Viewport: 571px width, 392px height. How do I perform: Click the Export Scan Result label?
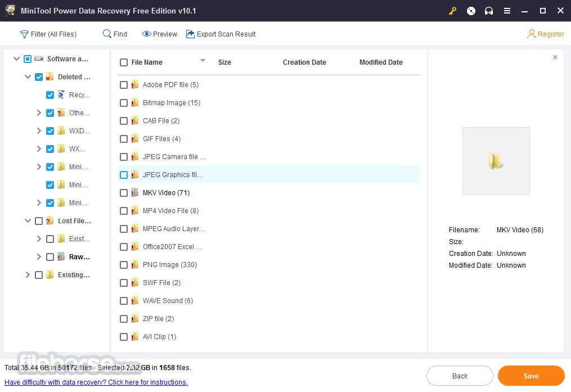pyautogui.click(x=226, y=34)
